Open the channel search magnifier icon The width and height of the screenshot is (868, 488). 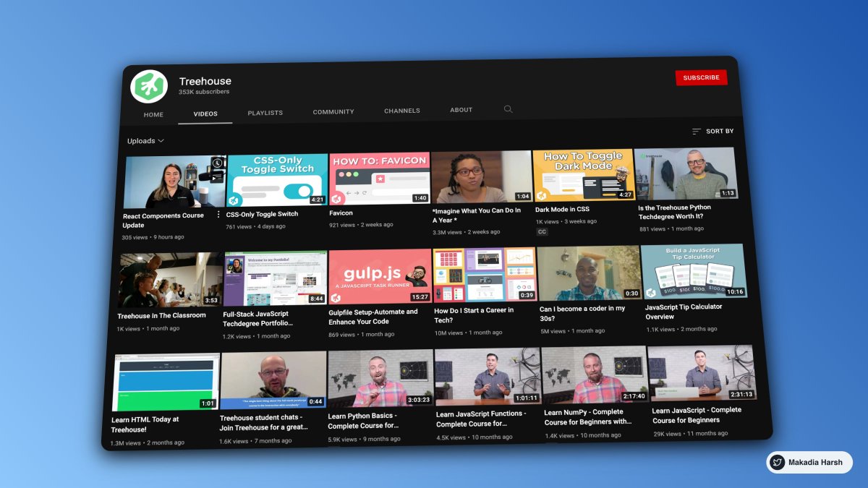[508, 108]
